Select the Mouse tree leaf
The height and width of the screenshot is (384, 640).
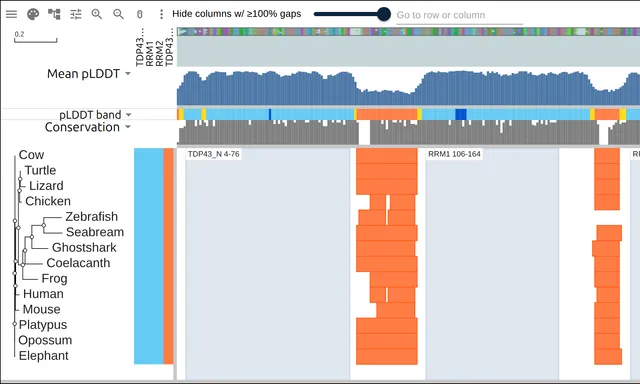tap(42, 309)
